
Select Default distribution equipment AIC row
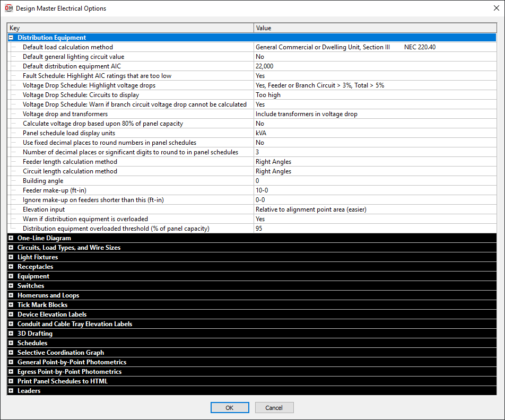click(252, 66)
